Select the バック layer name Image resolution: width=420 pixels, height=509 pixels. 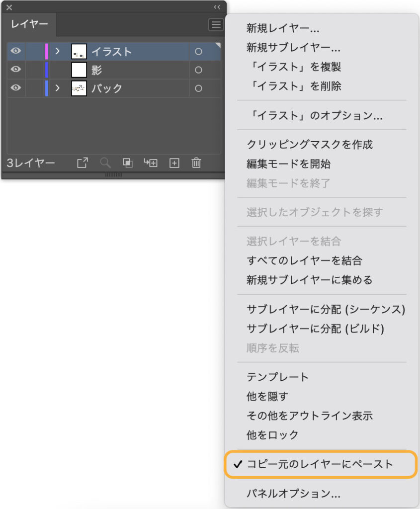tap(106, 88)
